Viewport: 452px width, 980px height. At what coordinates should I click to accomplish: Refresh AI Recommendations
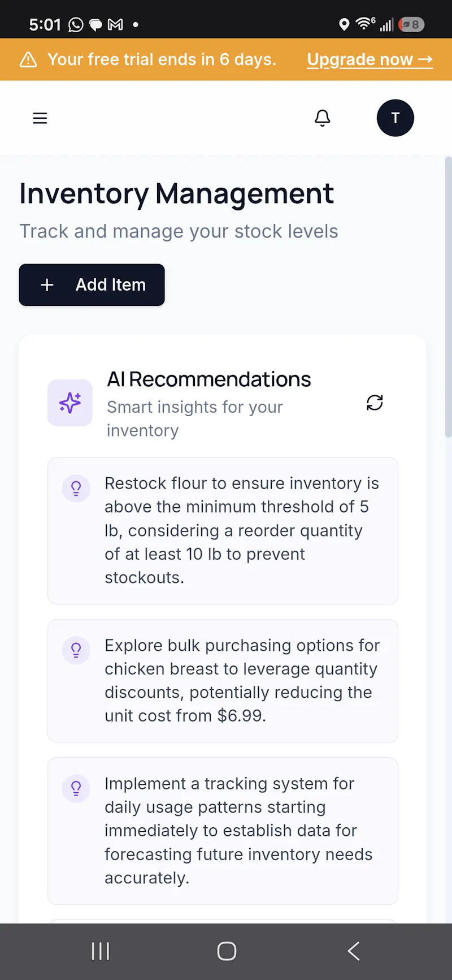375,403
